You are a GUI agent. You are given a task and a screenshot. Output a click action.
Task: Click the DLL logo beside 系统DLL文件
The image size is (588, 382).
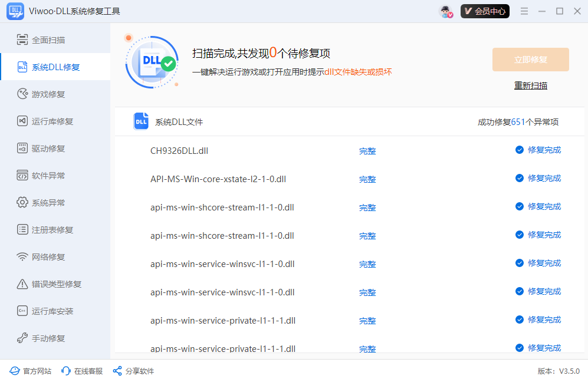140,120
